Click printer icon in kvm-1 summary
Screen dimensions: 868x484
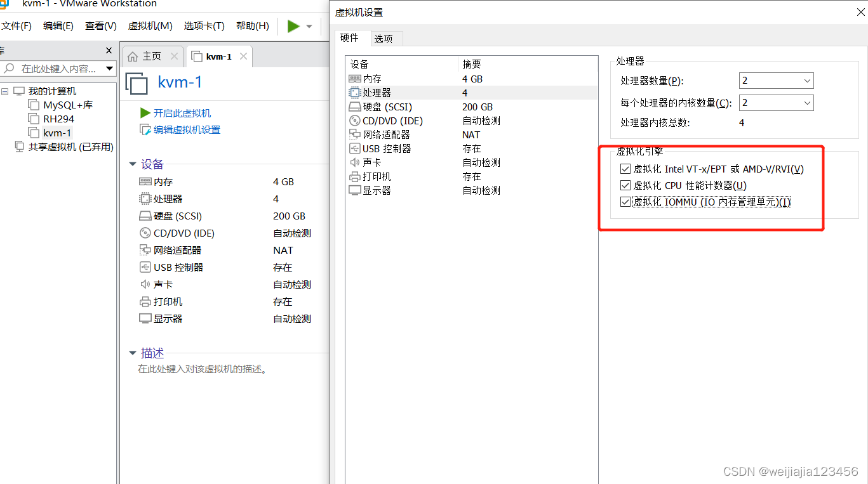(x=145, y=302)
